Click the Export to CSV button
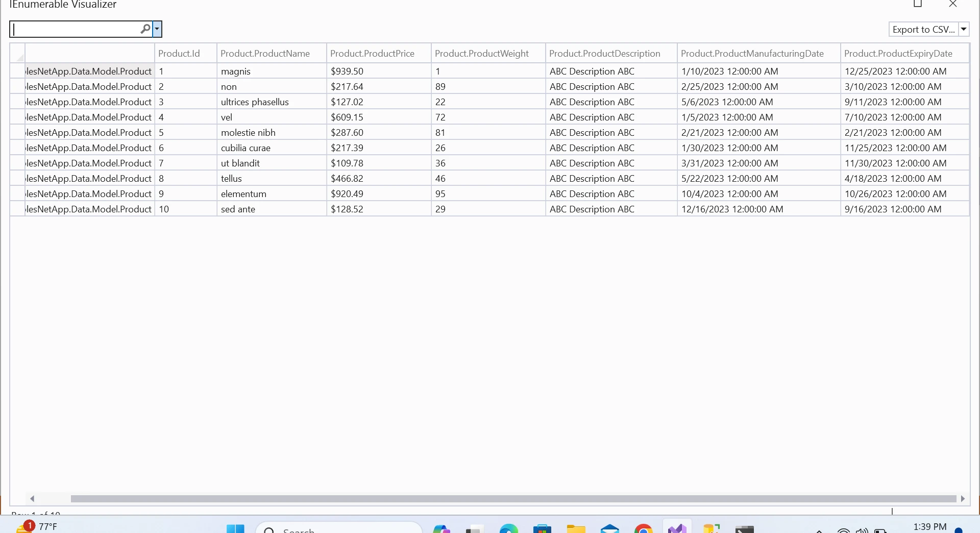 (923, 29)
